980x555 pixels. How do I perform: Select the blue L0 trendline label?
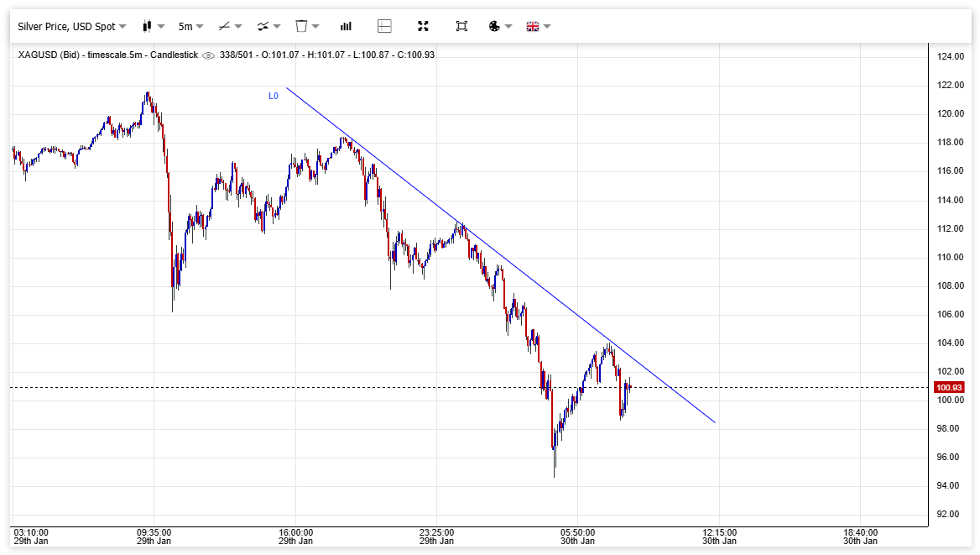[x=274, y=97]
